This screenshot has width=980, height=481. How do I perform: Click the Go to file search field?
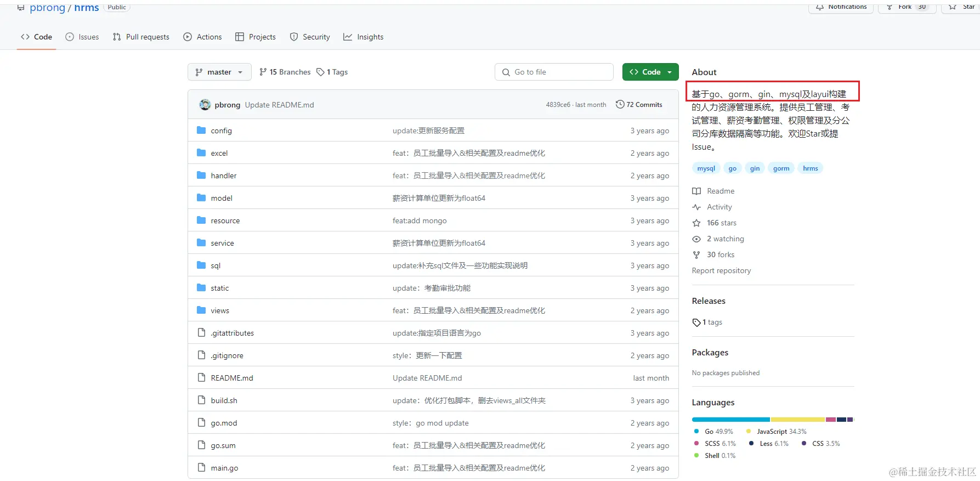(x=554, y=72)
